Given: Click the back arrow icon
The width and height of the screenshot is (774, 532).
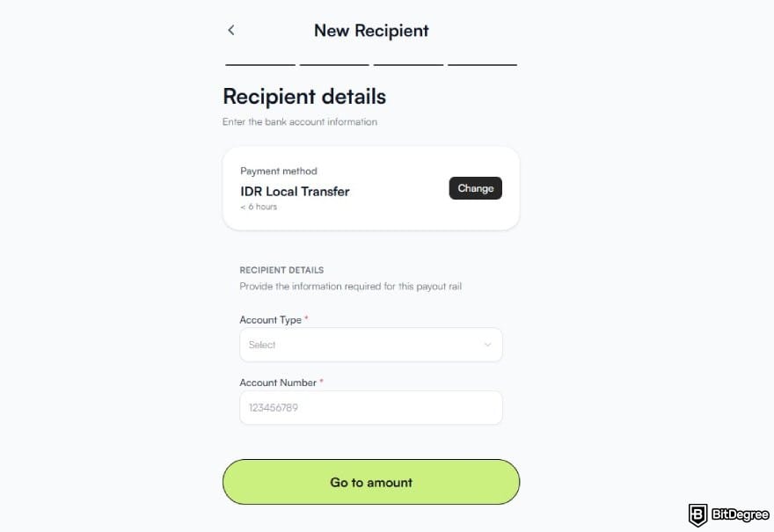Looking at the screenshot, I should click(x=230, y=30).
